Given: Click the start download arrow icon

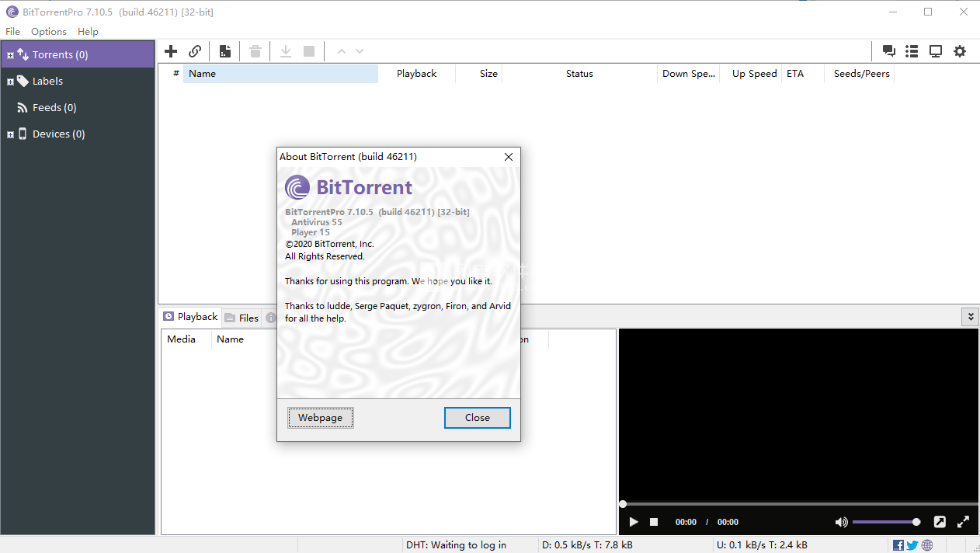Looking at the screenshot, I should (286, 51).
